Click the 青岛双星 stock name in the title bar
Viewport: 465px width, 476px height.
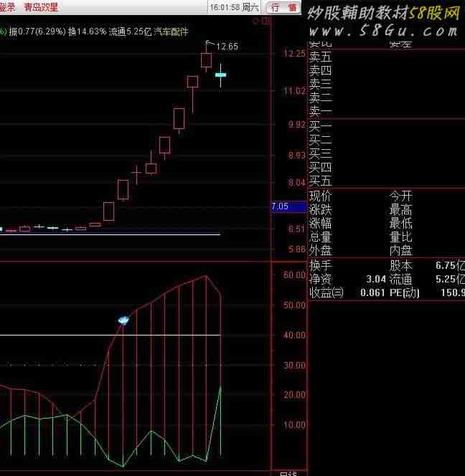(41, 6)
